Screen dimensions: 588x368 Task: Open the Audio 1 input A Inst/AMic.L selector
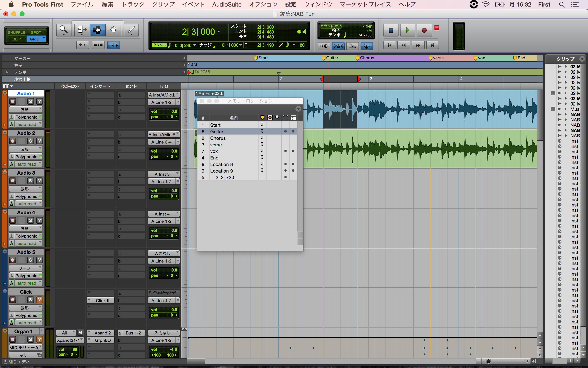coord(164,95)
